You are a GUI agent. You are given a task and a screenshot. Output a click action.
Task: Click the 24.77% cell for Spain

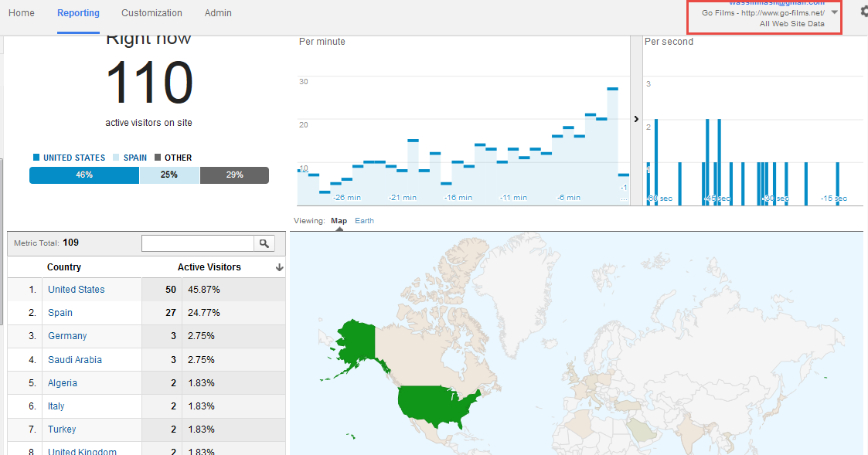pos(204,313)
